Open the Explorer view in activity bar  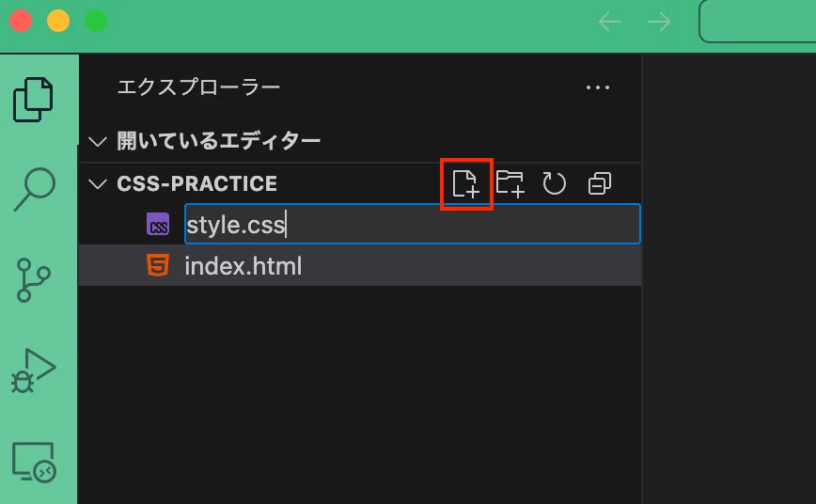pyautogui.click(x=34, y=100)
